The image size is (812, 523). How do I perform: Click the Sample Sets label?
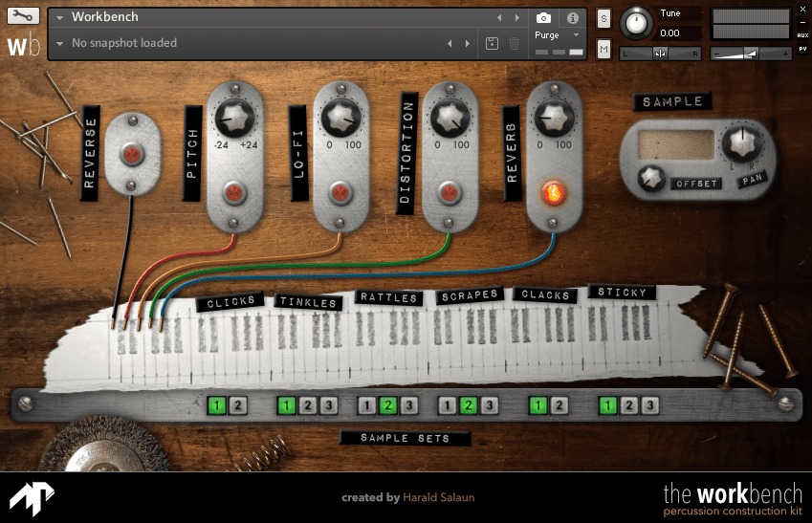tap(405, 438)
